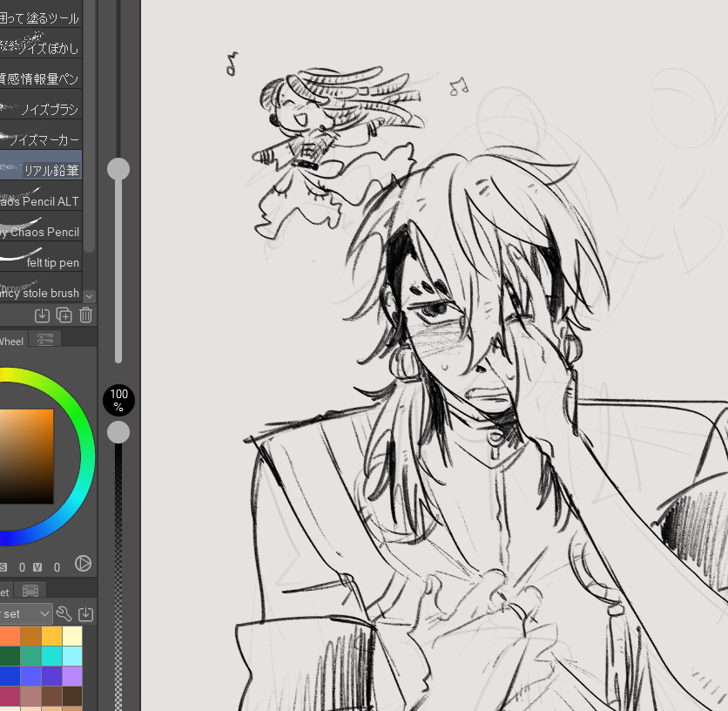The image size is (728, 711).
Task: Pick the yellow swatch
Action: [51, 636]
